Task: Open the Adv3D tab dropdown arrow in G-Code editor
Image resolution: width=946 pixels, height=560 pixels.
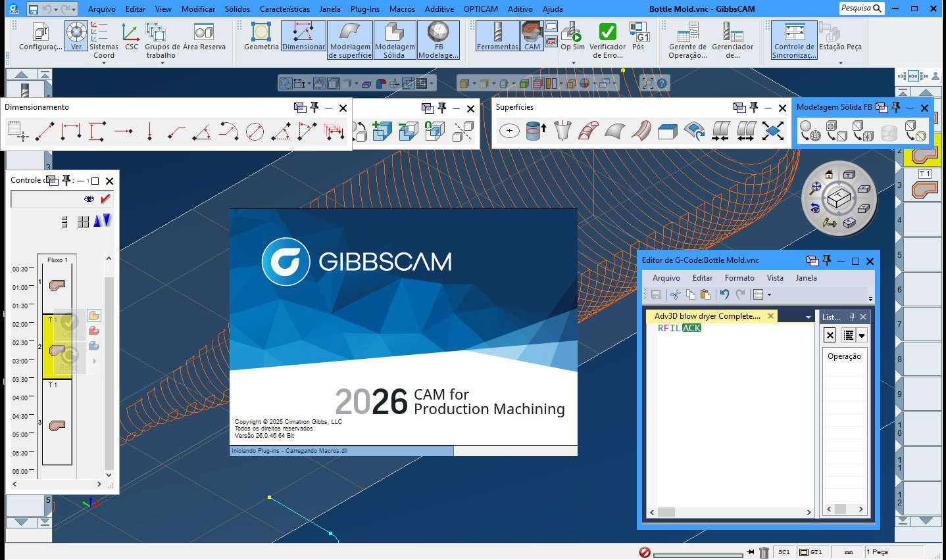Action: point(808,316)
